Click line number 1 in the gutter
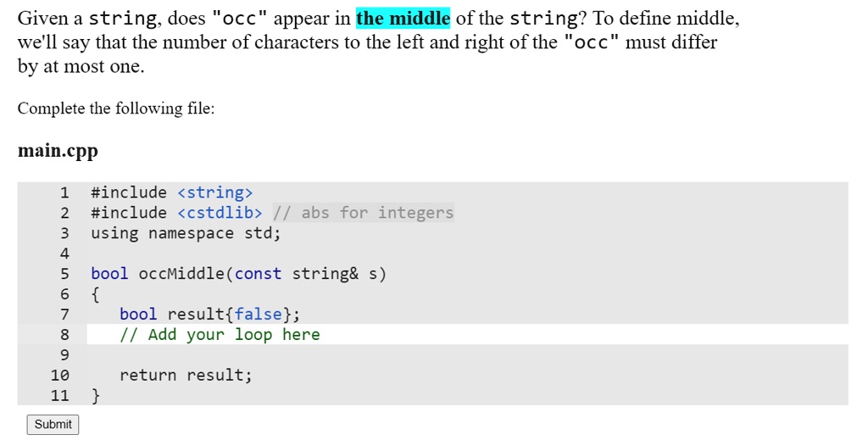Viewport: 868px width, 440px height. [64, 192]
